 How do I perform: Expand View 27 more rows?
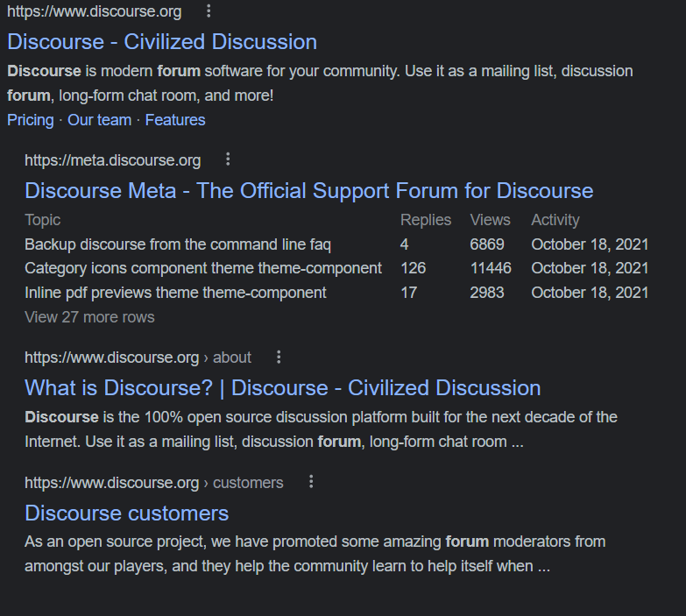(89, 317)
